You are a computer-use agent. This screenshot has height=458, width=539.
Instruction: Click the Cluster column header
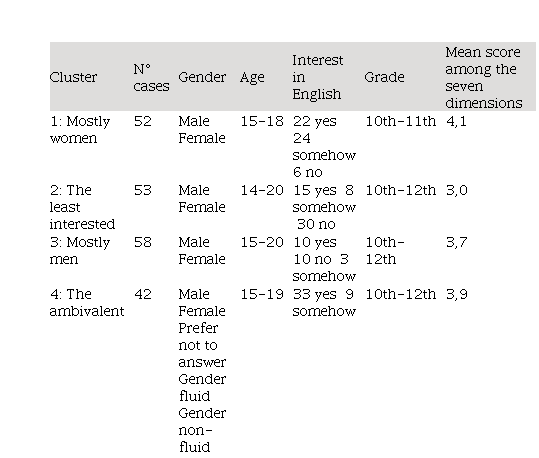tap(73, 77)
